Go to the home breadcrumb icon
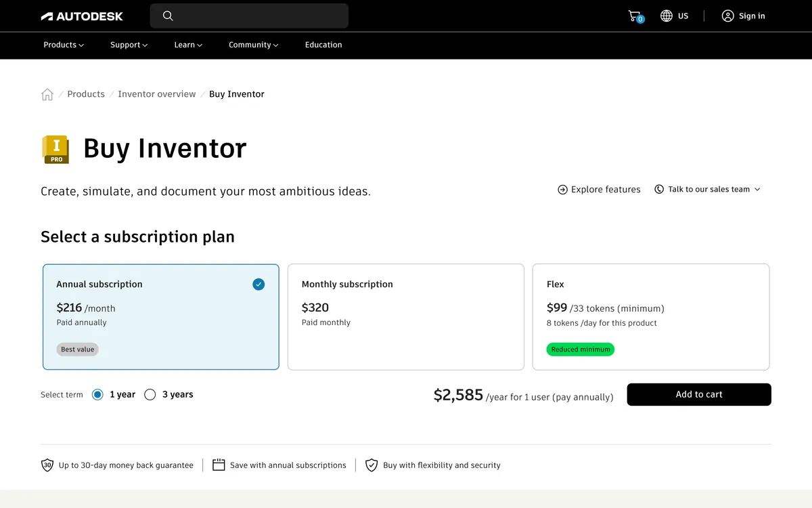 tap(47, 94)
